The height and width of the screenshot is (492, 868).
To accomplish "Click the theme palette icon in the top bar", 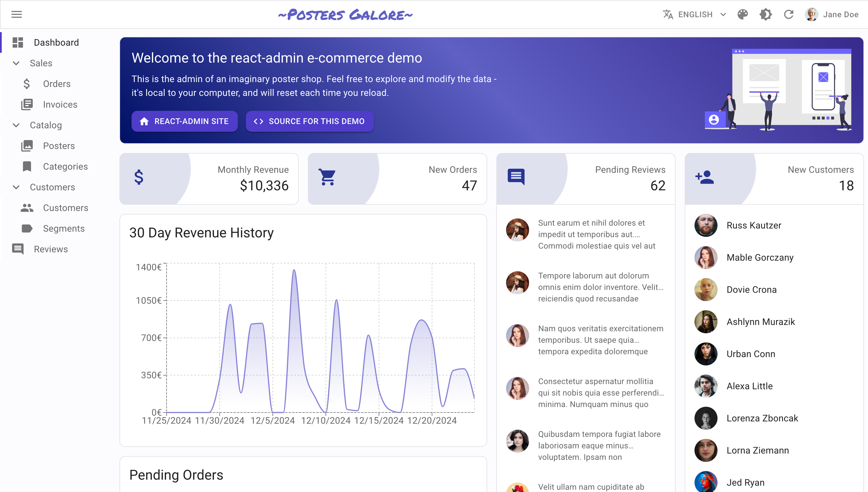I will coord(742,14).
